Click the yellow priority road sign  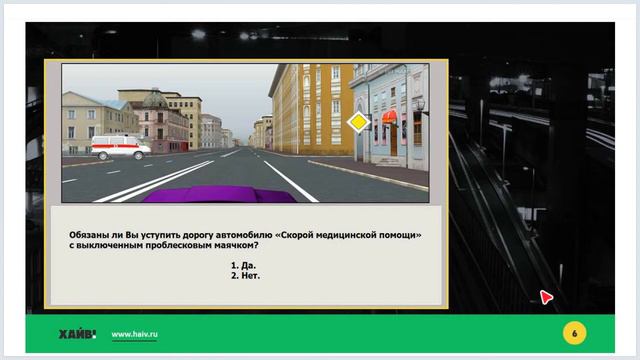tap(358, 122)
